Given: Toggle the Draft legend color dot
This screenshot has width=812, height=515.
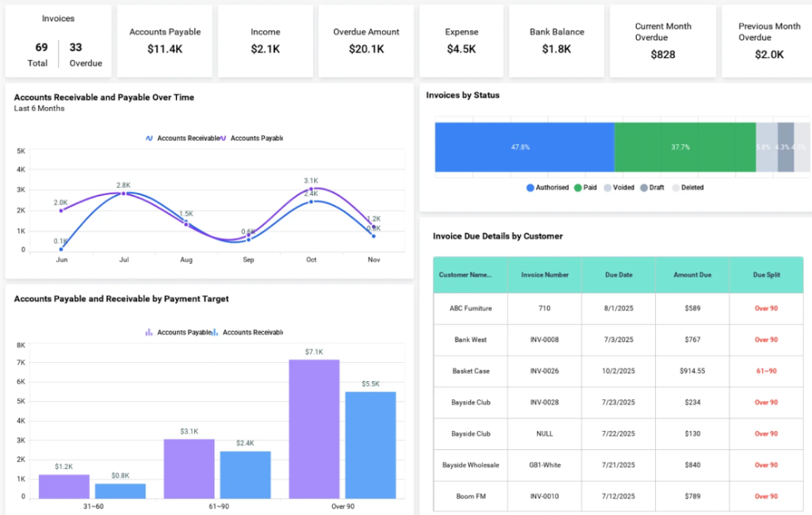Looking at the screenshot, I should click(644, 188).
